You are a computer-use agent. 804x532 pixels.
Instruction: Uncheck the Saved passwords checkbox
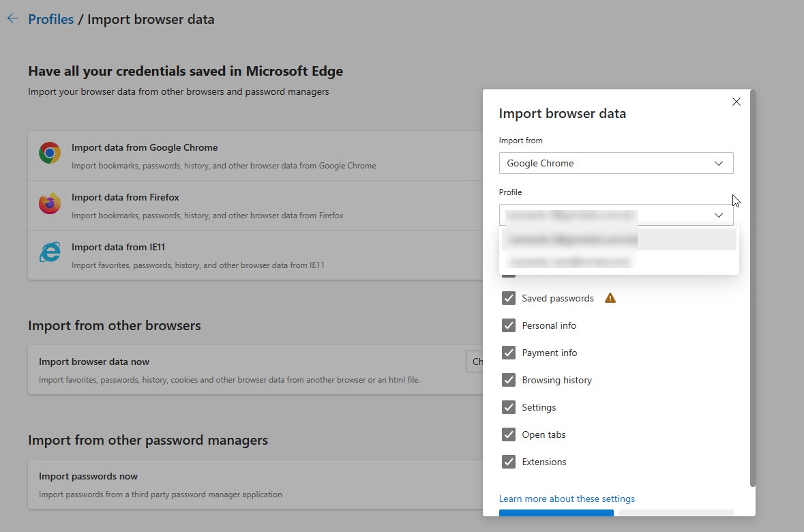pyautogui.click(x=509, y=298)
